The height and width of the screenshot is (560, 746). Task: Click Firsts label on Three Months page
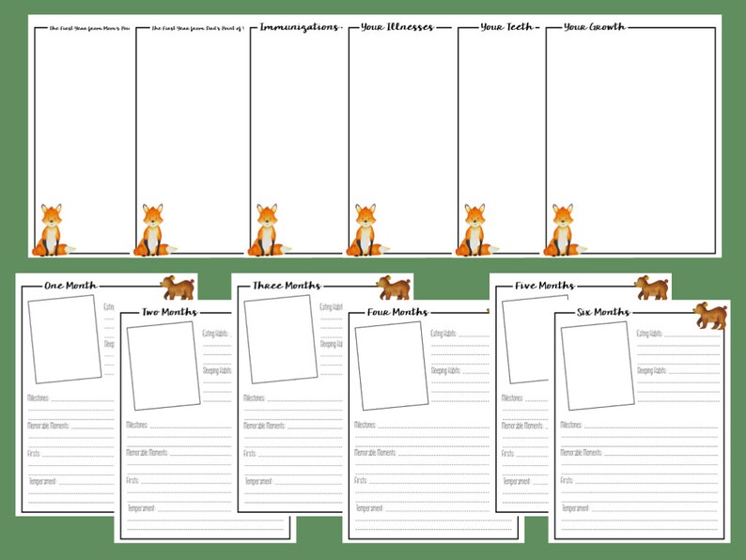(249, 454)
